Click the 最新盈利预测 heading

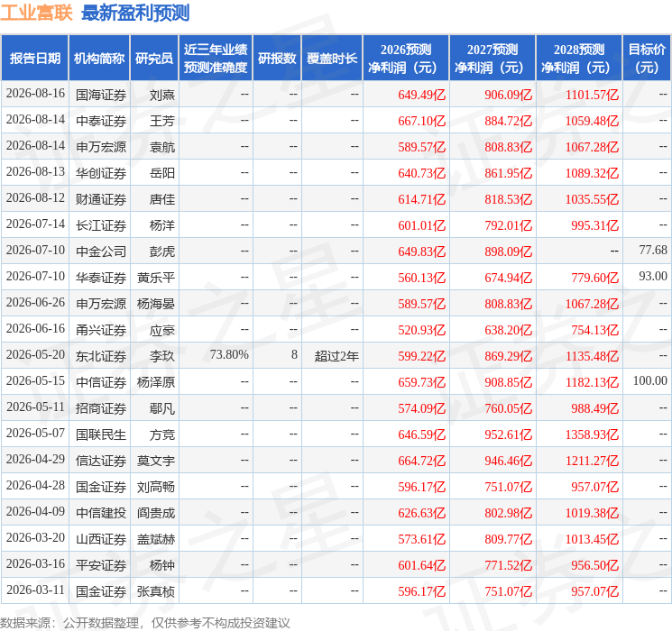(x=135, y=13)
